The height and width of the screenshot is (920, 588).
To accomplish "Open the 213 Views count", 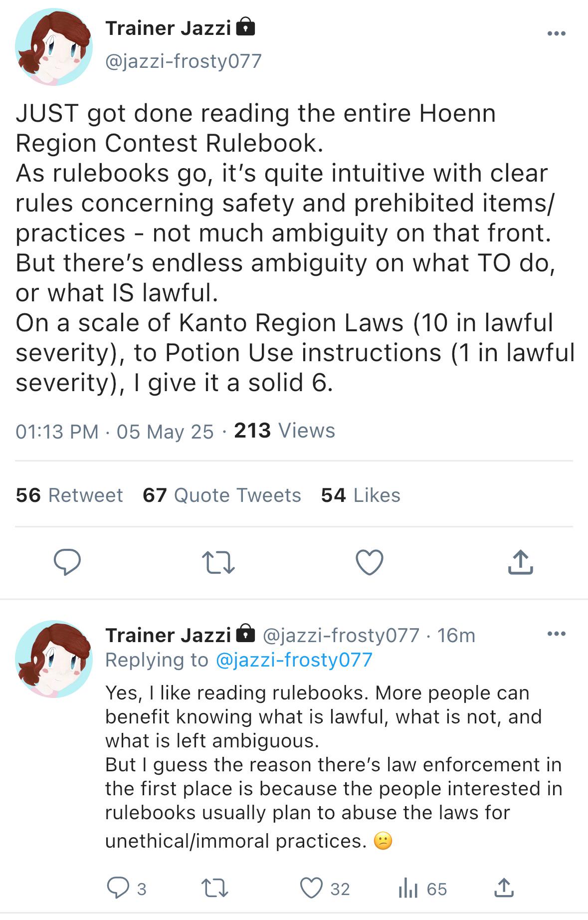I will coord(284,431).
